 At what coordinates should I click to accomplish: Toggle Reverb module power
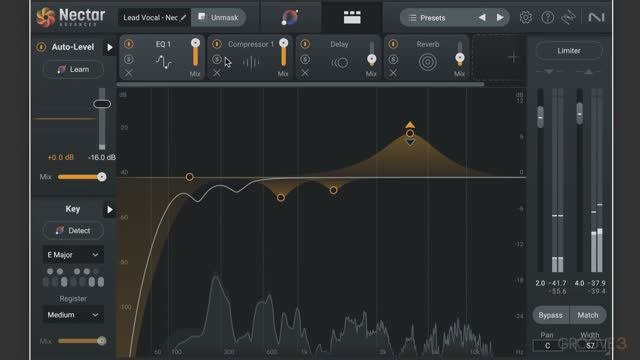pyautogui.click(x=393, y=44)
